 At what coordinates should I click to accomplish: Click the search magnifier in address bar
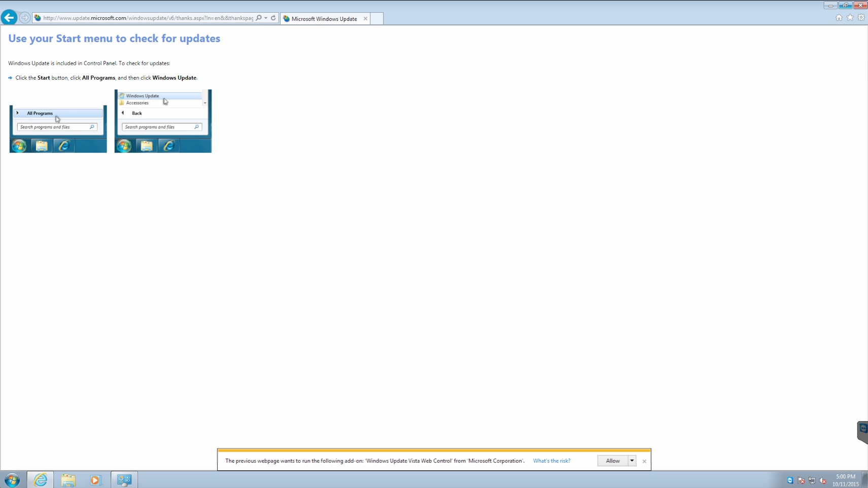coord(259,18)
